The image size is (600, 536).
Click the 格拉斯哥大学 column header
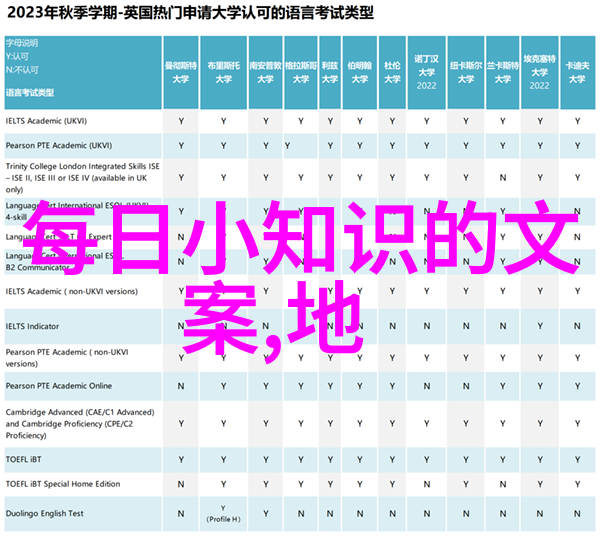[x=301, y=72]
